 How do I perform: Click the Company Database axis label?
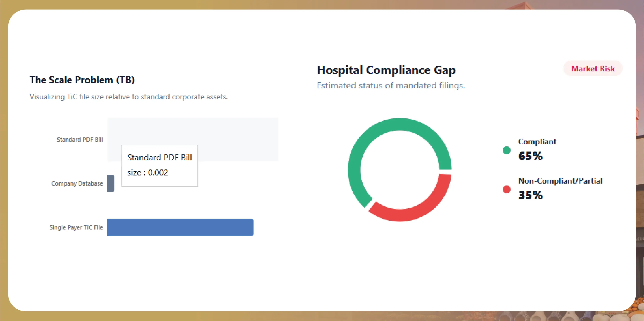click(77, 184)
